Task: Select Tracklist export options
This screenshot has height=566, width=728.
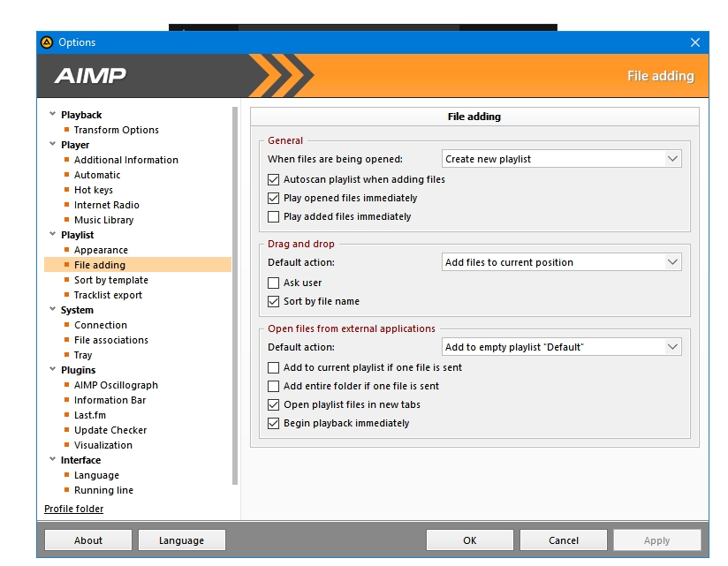Action: pos(108,295)
